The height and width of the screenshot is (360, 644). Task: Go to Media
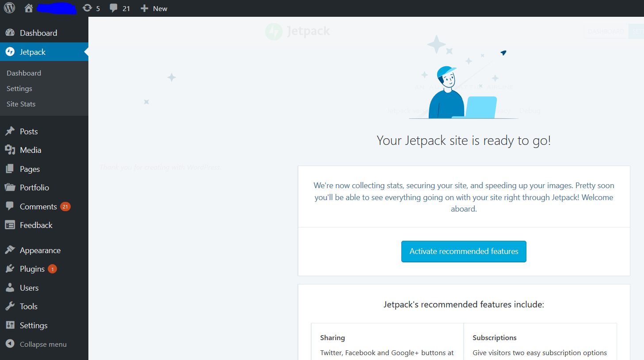[30, 150]
